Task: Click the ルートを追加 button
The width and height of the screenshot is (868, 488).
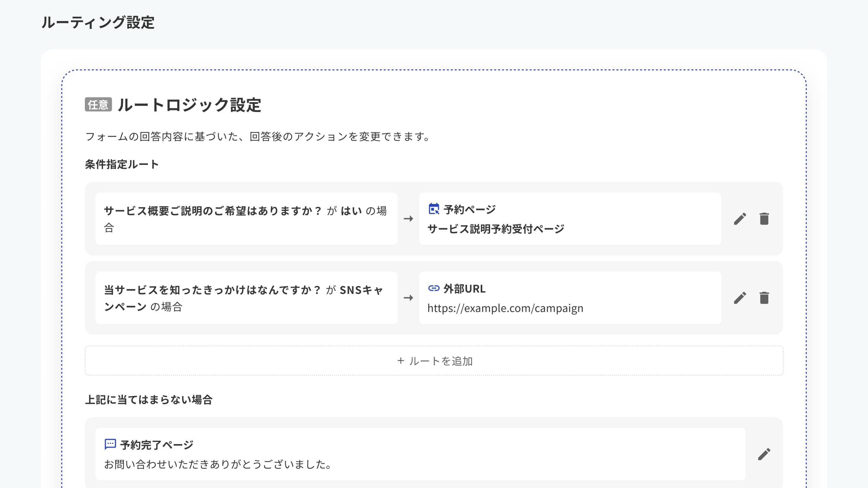Action: click(x=434, y=361)
